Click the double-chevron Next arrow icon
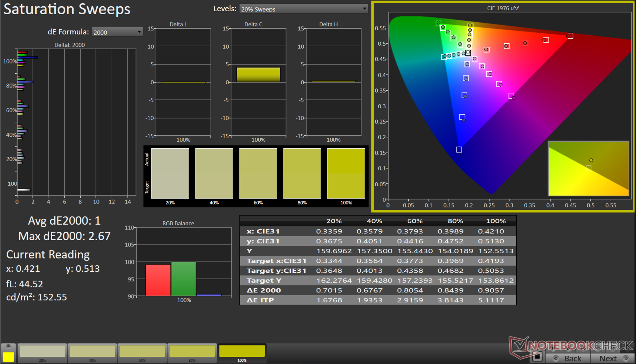Screen dimensions: 636x364 click(626, 358)
